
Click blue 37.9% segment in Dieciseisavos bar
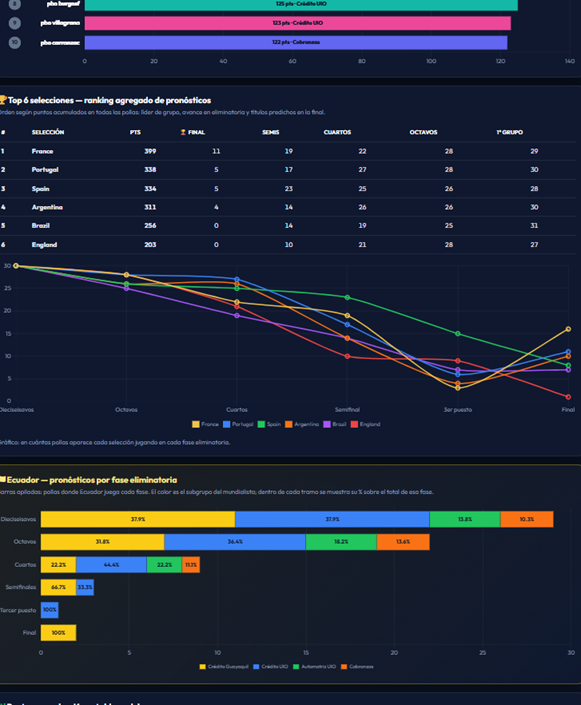332,519
